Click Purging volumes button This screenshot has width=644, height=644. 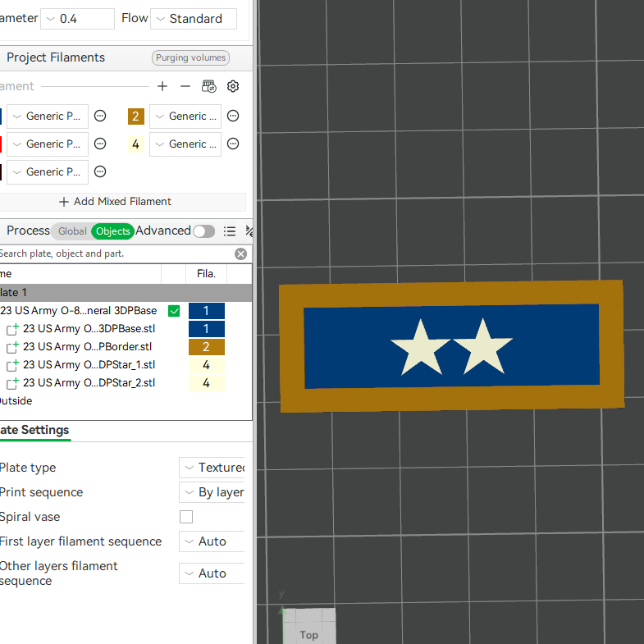[190, 58]
